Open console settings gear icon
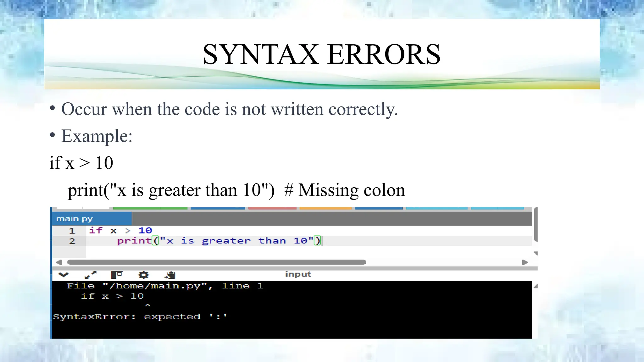644x362 pixels. 143,275
